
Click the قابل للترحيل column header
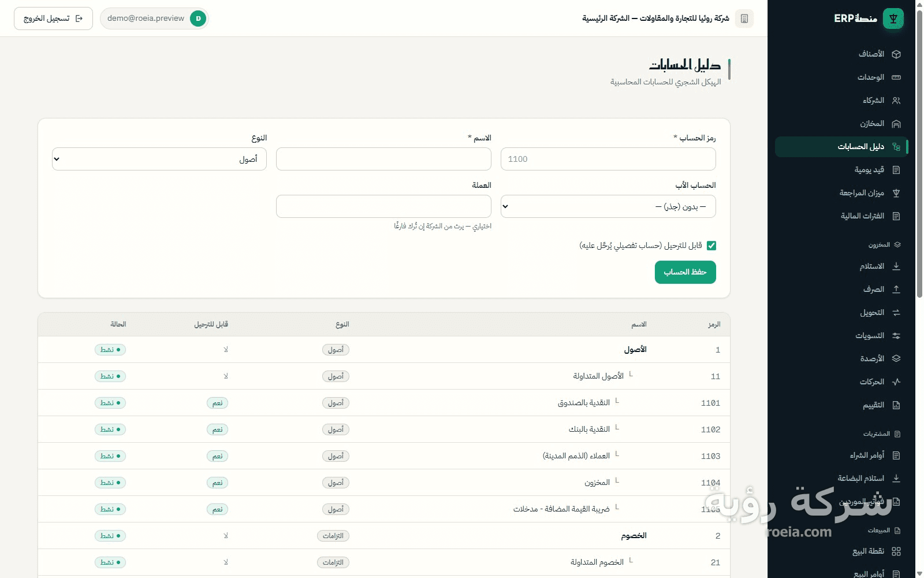(x=211, y=324)
